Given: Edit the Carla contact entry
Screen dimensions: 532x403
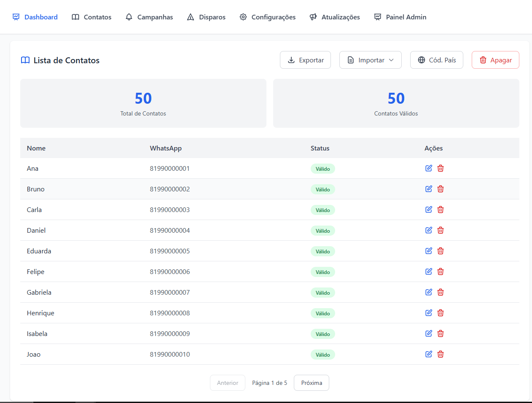Looking at the screenshot, I should [x=429, y=210].
